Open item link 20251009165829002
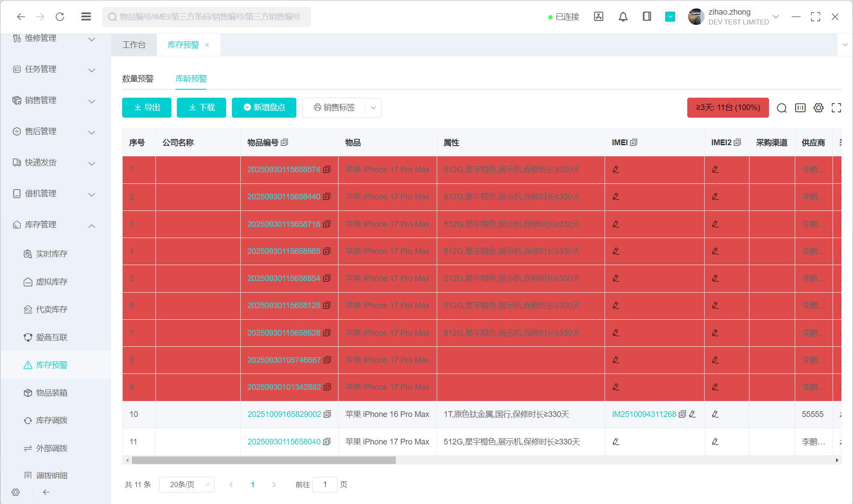Screen dimensions: 853x504 [x=284, y=414]
